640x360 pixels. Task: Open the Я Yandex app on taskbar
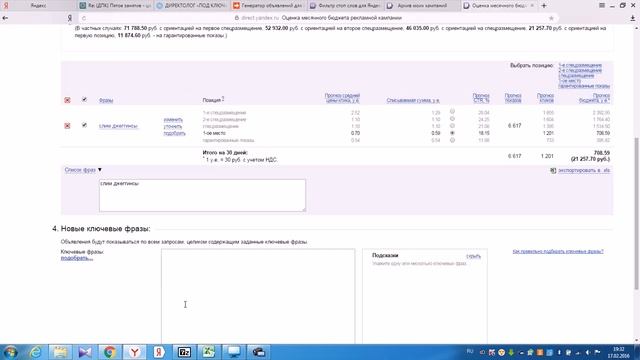pos(159,352)
